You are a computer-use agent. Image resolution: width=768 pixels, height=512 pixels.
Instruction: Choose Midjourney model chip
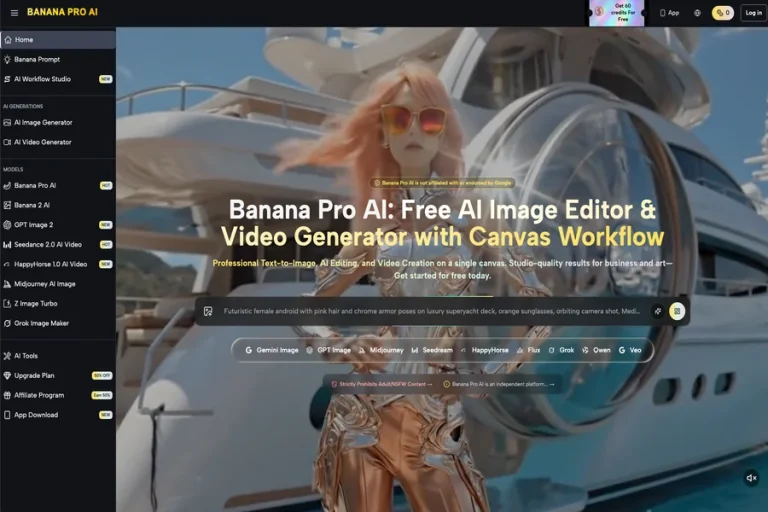[381, 350]
